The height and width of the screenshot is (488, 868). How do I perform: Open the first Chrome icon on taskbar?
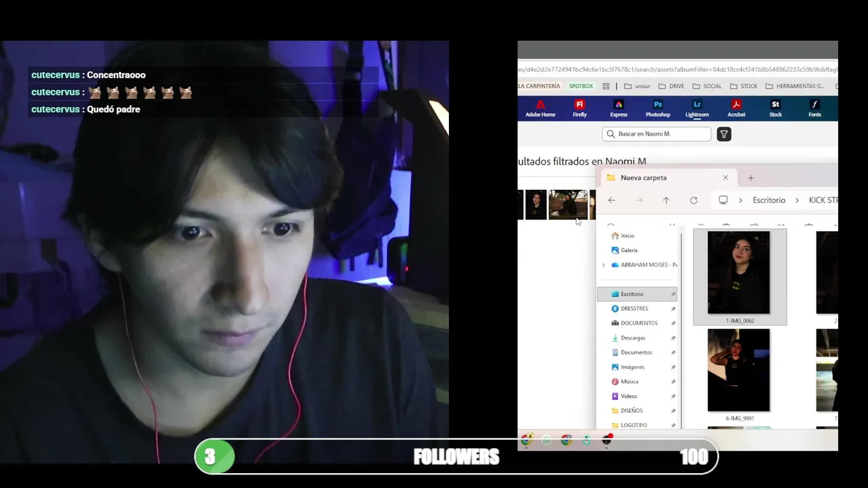[526, 440]
